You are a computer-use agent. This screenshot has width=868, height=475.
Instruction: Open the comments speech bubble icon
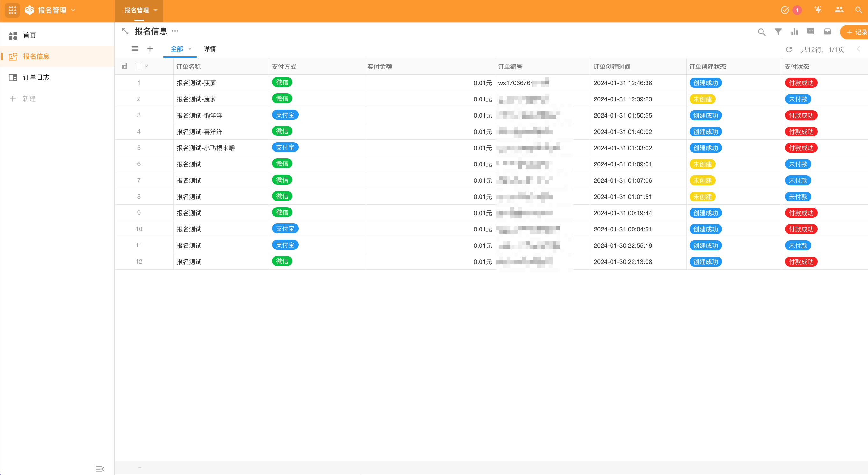point(811,32)
